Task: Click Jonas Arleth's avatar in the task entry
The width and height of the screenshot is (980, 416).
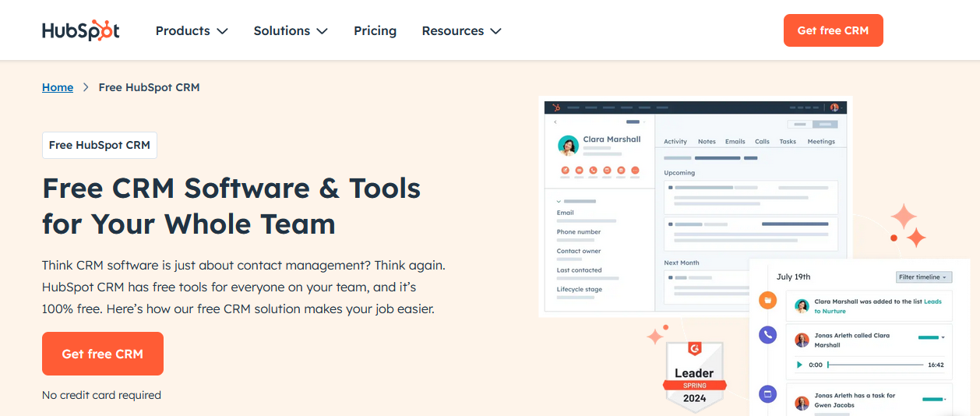Action: [x=802, y=403]
